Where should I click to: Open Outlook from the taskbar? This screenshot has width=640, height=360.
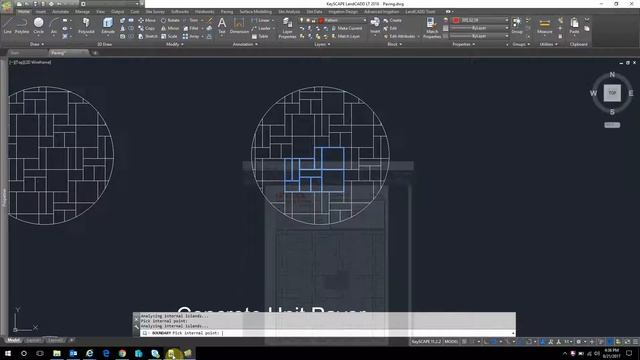[x=73, y=353]
